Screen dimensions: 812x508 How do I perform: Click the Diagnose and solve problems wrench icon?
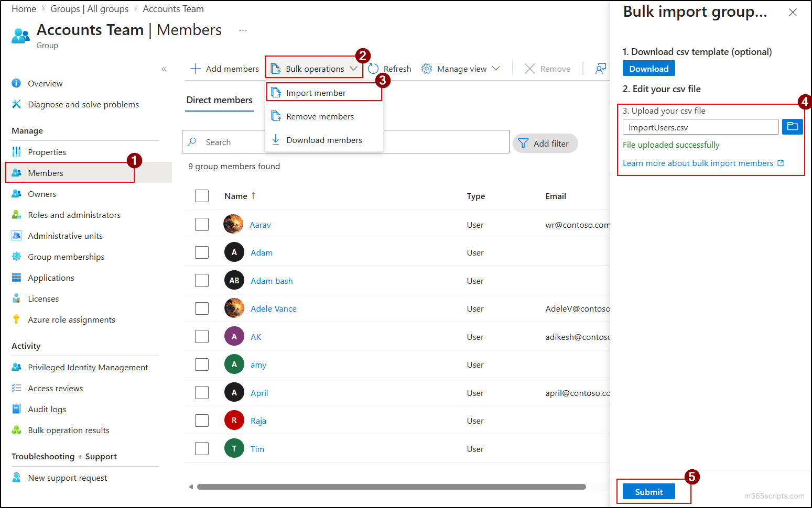click(16, 104)
